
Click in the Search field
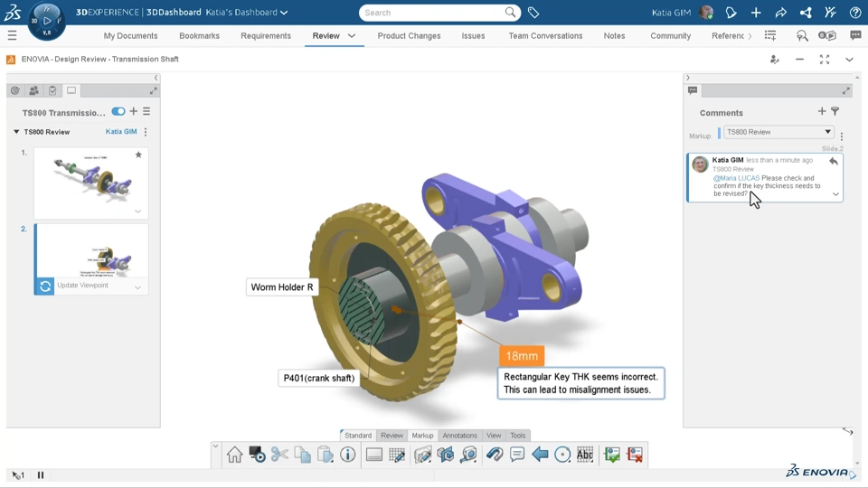click(433, 13)
